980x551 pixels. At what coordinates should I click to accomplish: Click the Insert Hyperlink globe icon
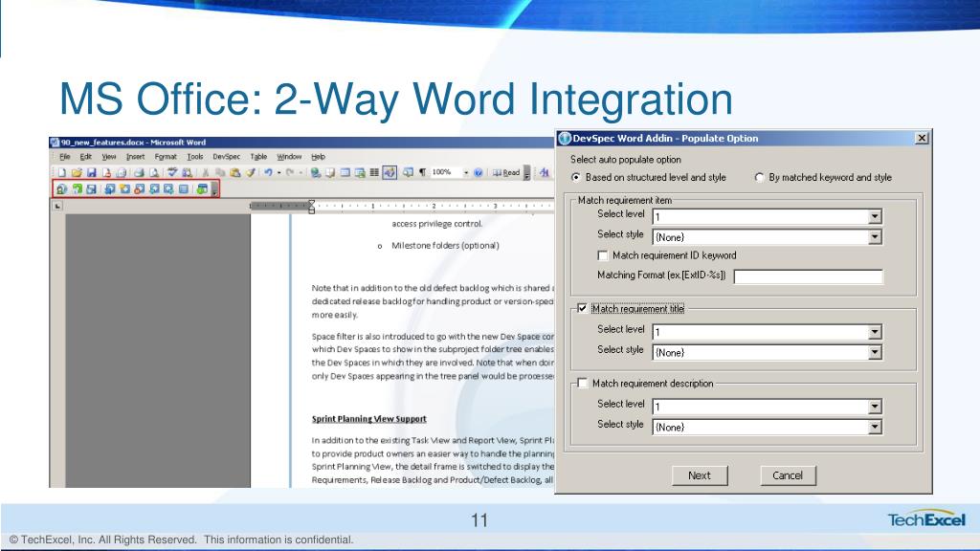[316, 172]
